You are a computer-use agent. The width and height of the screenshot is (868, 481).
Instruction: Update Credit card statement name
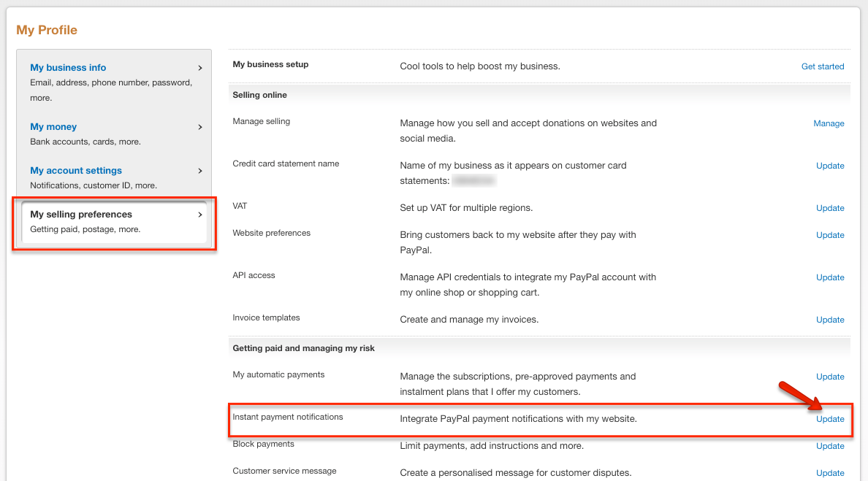pos(830,166)
